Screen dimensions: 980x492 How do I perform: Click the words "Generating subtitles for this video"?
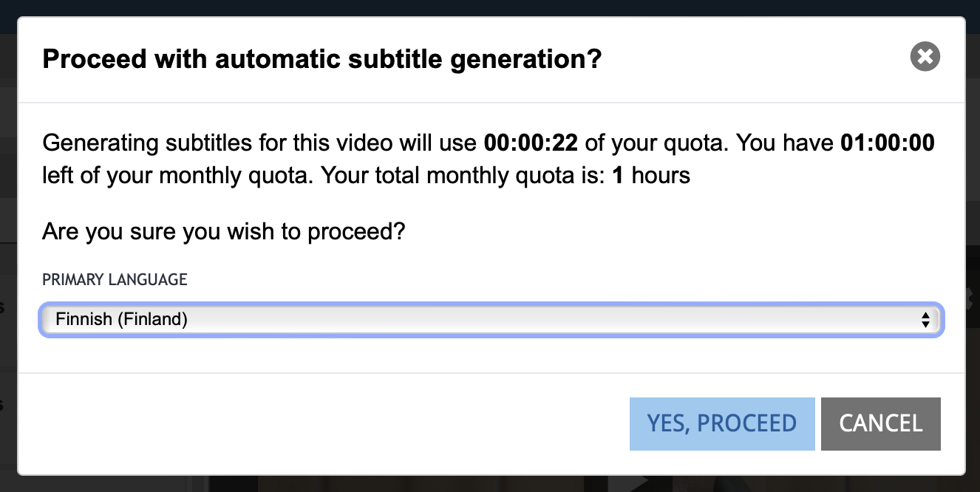pyautogui.click(x=260, y=143)
